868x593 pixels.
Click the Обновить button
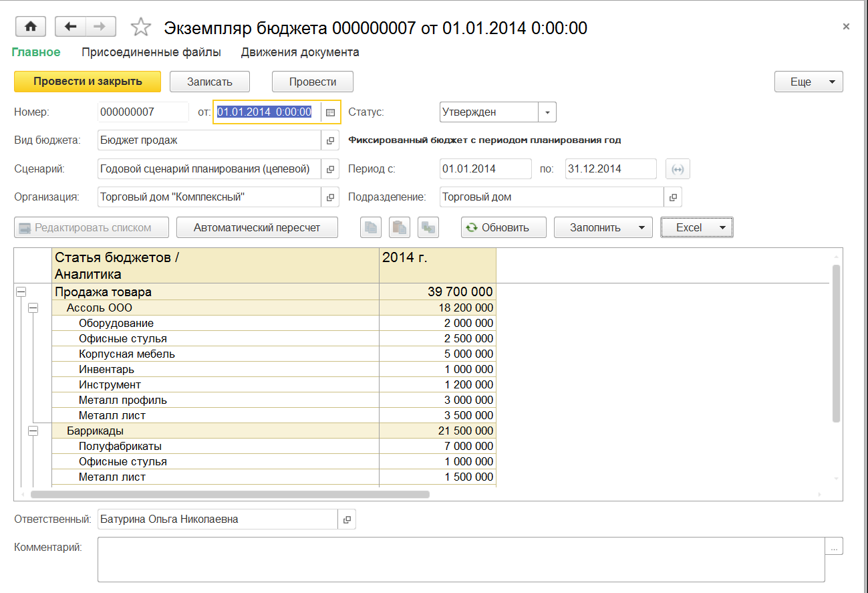click(504, 227)
